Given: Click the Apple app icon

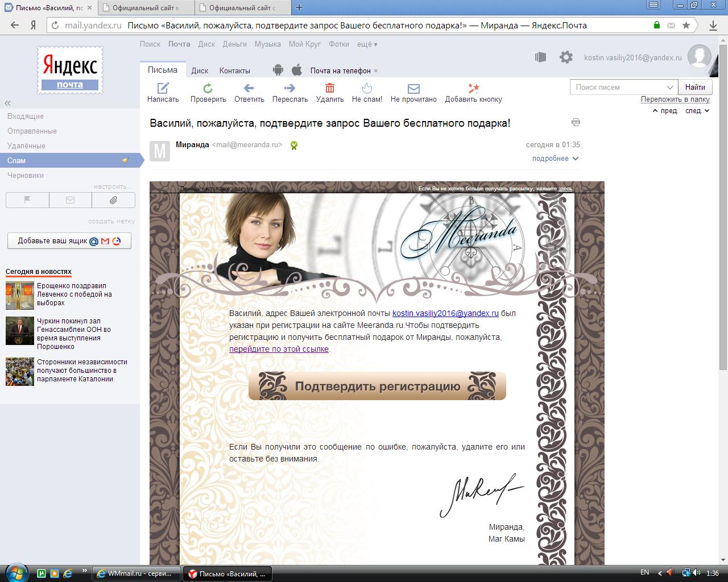Looking at the screenshot, I should [296, 70].
